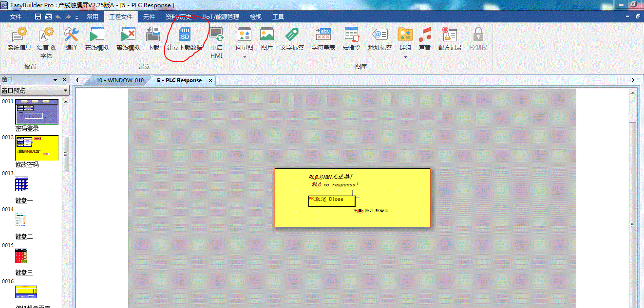Open the 声音 sound library
The image size is (644, 308).
coord(425,39)
